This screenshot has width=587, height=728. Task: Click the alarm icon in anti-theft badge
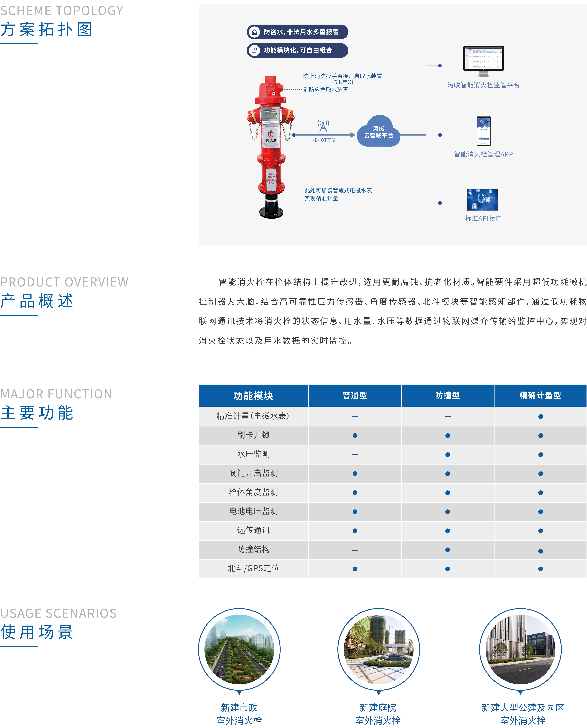tap(254, 32)
